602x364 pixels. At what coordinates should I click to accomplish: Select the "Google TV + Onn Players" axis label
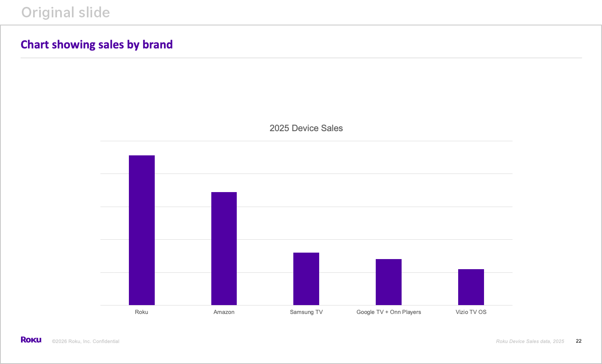pyautogui.click(x=389, y=312)
